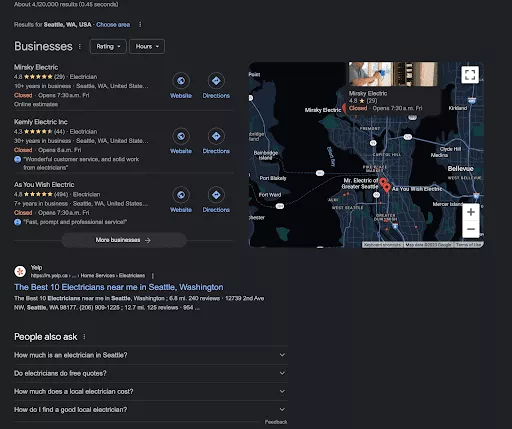Zoom out on the map
Viewport: 512px width, 429px height.
(x=471, y=229)
